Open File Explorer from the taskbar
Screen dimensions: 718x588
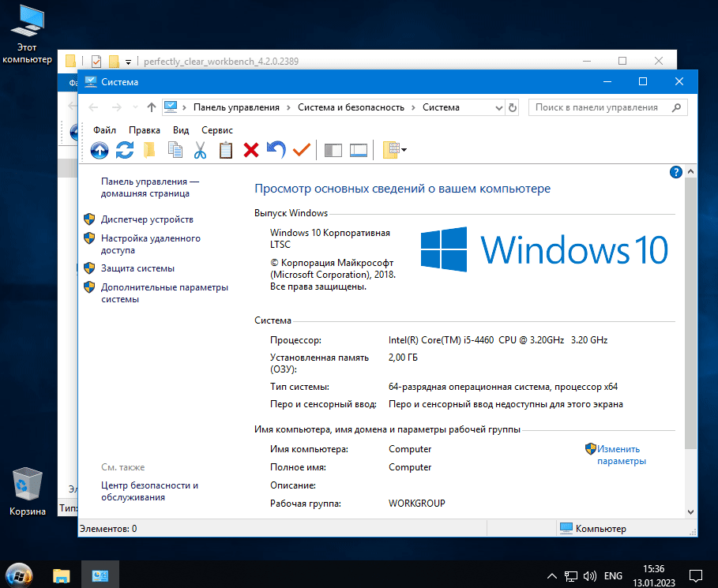62,575
